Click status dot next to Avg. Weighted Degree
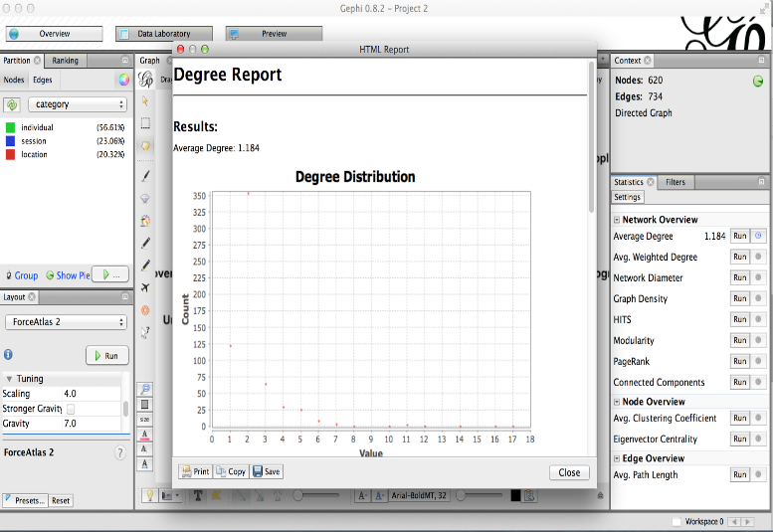This screenshot has height=532, width=773. (758, 257)
